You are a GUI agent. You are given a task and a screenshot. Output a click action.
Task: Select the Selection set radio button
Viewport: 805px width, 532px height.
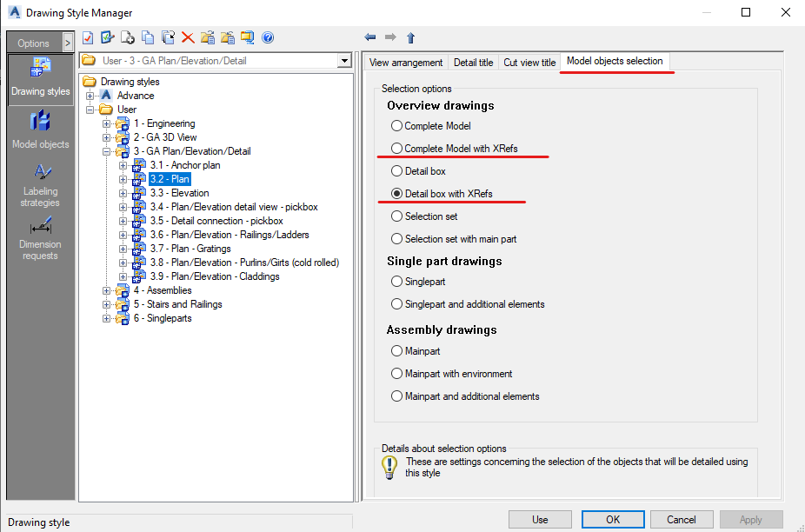click(396, 216)
